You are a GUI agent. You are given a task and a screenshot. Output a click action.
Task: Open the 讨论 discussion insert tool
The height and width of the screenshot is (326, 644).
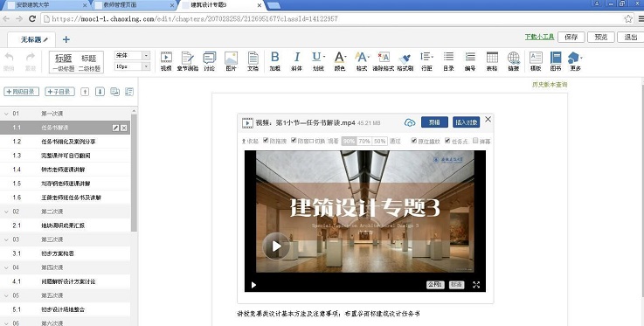(x=210, y=61)
